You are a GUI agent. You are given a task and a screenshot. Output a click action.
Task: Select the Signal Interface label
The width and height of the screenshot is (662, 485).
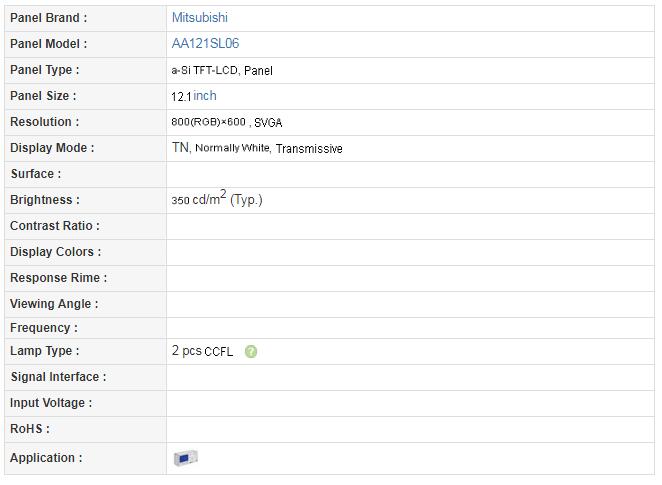pyautogui.click(x=59, y=377)
